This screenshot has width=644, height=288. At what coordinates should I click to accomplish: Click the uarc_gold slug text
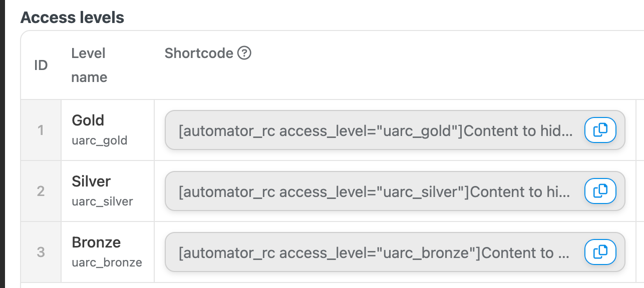[x=100, y=141]
